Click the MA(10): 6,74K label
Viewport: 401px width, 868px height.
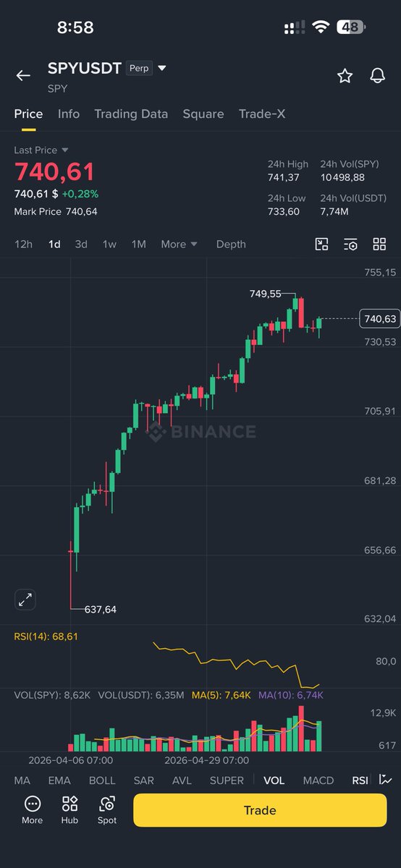291,695
